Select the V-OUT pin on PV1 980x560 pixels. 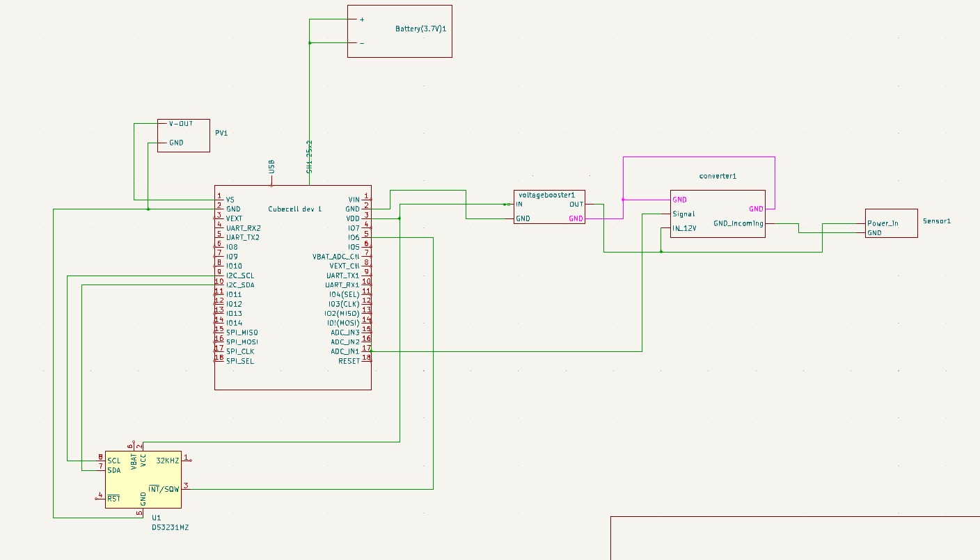tap(180, 124)
